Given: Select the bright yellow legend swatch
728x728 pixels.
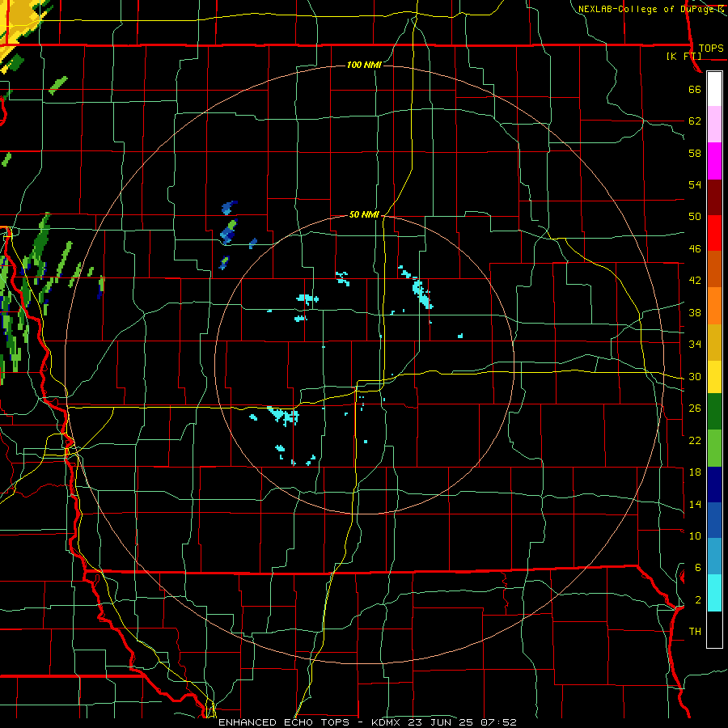Looking at the screenshot, I should click(714, 376).
